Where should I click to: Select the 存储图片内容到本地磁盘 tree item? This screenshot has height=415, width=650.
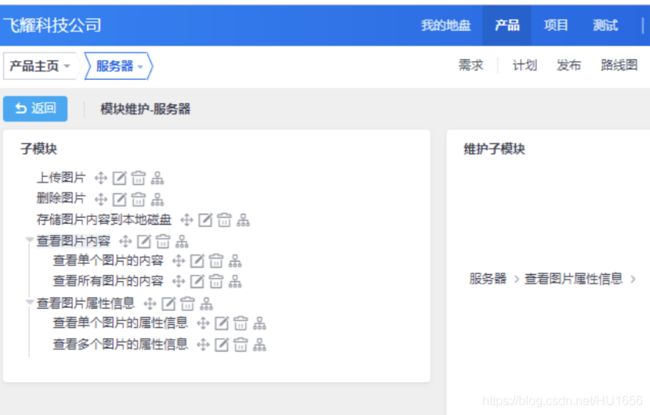[x=104, y=220]
